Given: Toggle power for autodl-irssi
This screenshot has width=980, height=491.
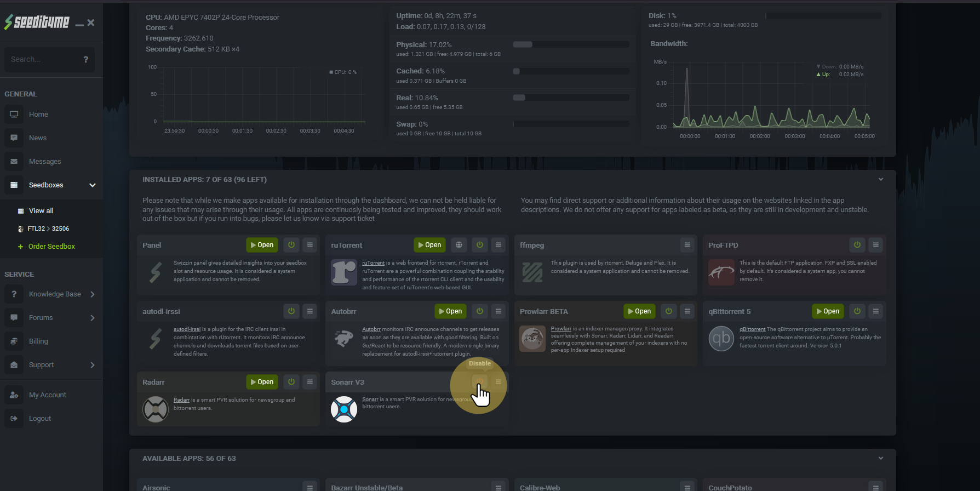Looking at the screenshot, I should (x=291, y=311).
